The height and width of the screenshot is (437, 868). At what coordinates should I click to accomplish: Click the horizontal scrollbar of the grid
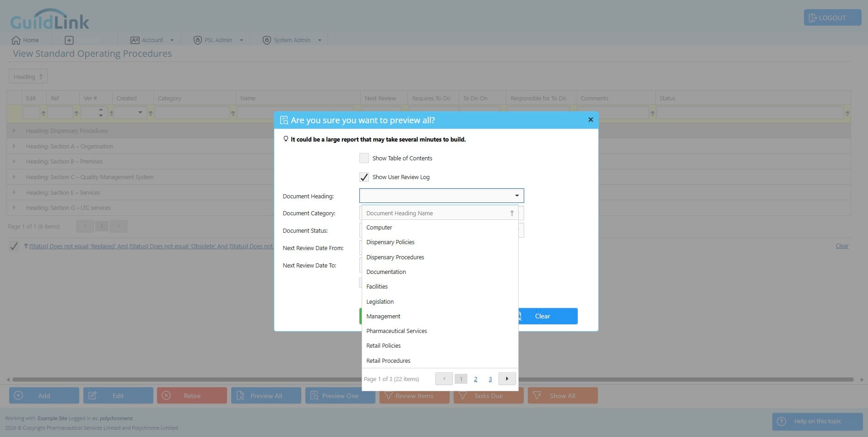[x=433, y=379]
